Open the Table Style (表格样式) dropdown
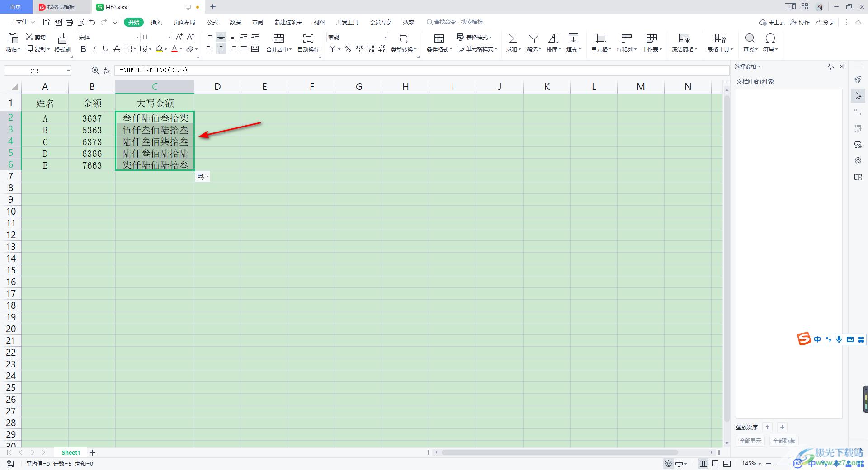Viewport: 868px width, 470px height. (x=474, y=37)
